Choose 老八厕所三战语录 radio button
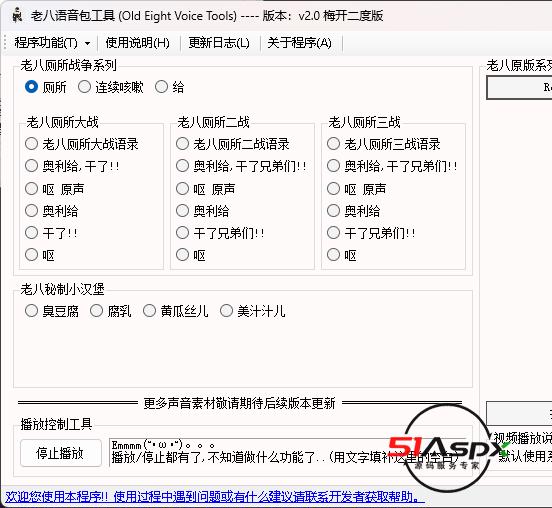This screenshot has height=508, width=552. tap(383, 144)
